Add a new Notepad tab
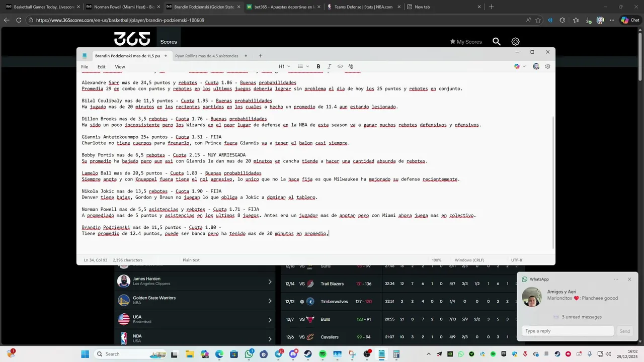The image size is (644, 362). point(260,56)
